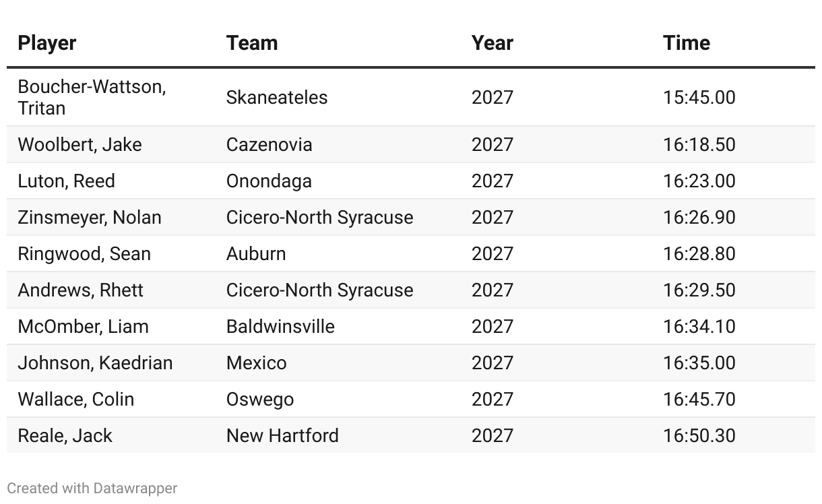Image resolution: width=822 pixels, height=504 pixels.
Task: Click Zinsmeyer, Nolan in the table
Action: (x=90, y=218)
